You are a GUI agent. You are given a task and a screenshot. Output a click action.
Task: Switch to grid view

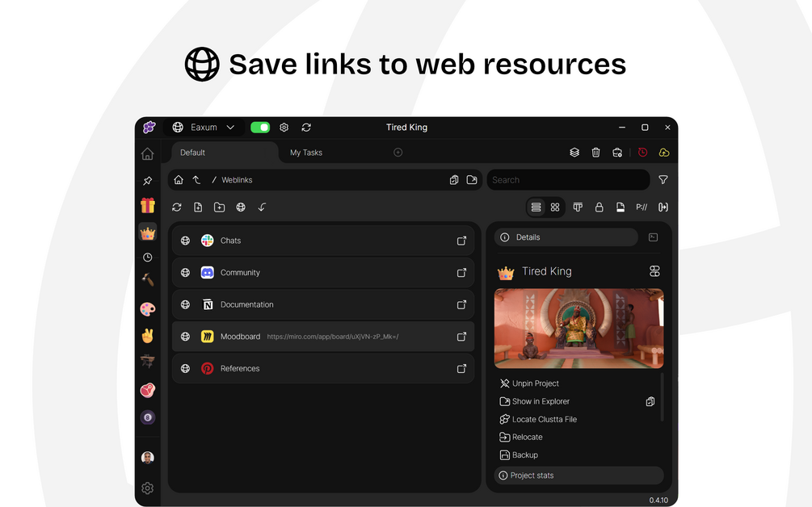click(x=555, y=207)
